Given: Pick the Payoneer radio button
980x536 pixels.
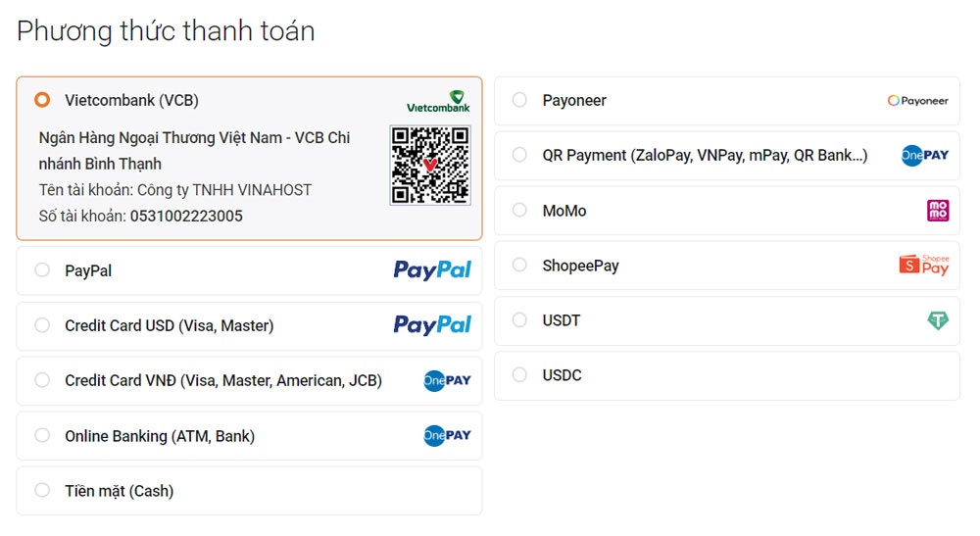Looking at the screenshot, I should [519, 100].
